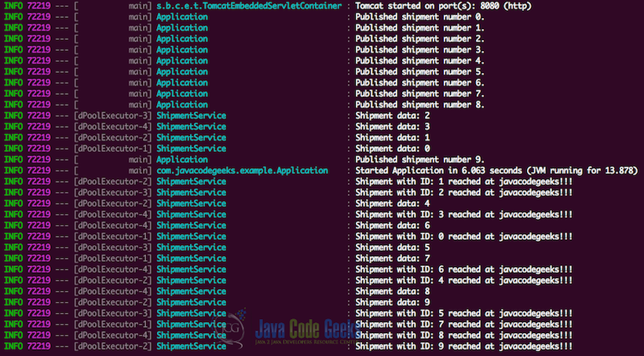The height and width of the screenshot is (356, 644).
Task: Click 'Published shipment number 9.' message
Action: [x=419, y=160]
